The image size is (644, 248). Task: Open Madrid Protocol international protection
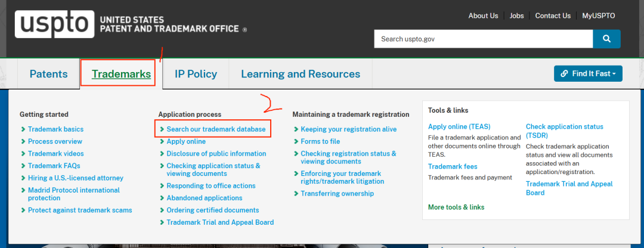pos(74,194)
